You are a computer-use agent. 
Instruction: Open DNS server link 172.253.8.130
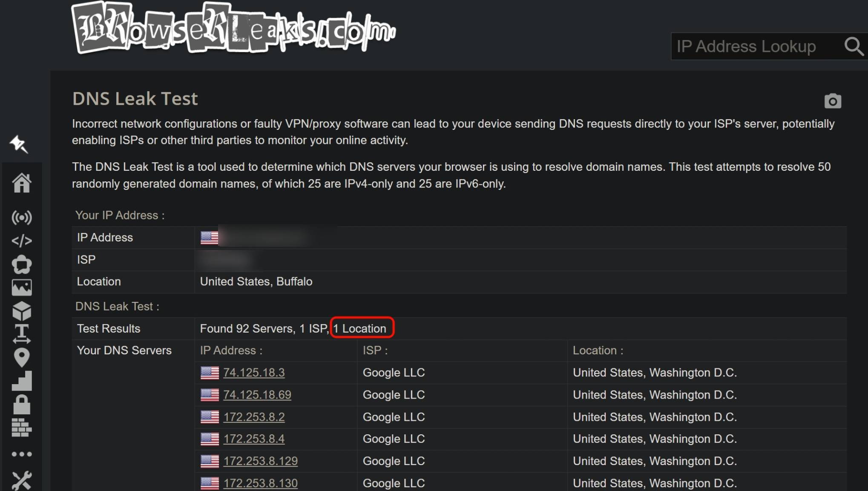point(261,483)
